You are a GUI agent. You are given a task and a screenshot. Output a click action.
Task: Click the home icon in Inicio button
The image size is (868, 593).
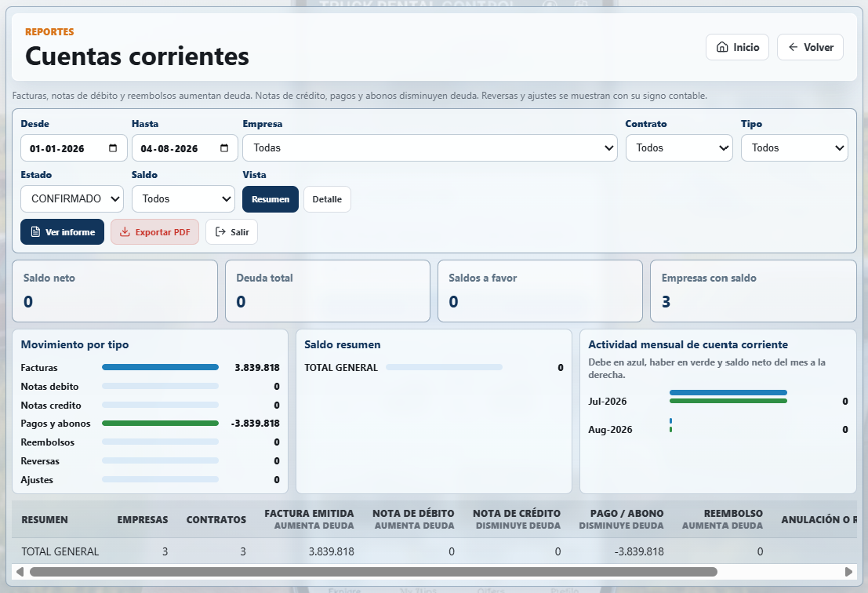[722, 47]
